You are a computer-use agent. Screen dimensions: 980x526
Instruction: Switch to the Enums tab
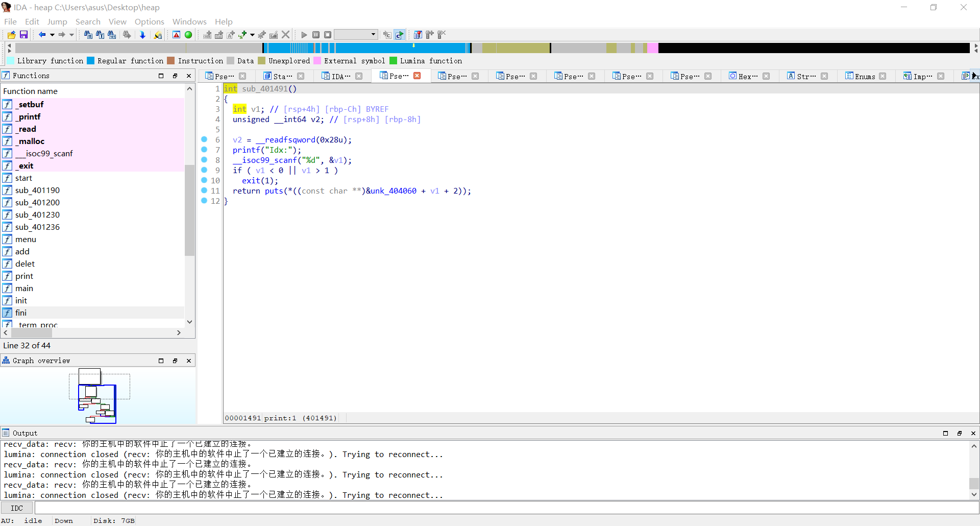[x=865, y=76]
